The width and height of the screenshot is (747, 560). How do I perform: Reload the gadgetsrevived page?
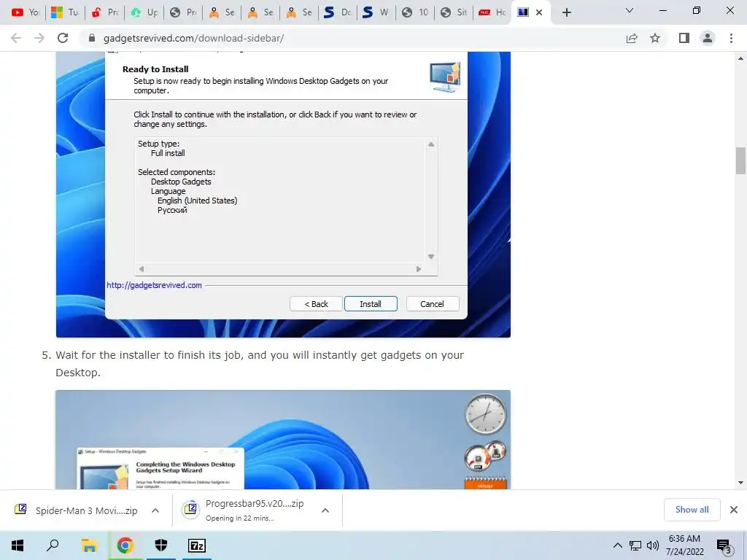63,38
